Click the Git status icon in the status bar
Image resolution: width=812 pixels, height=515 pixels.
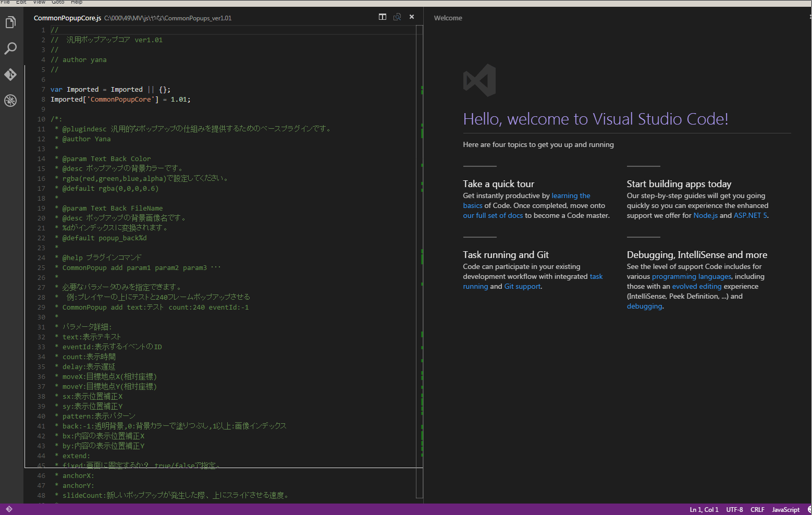tap(9, 509)
